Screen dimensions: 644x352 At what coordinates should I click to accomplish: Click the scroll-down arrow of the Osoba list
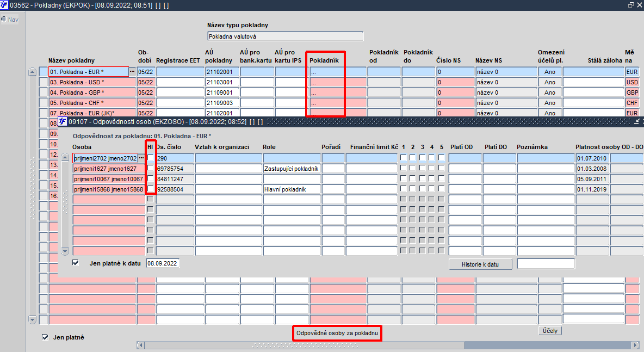click(x=65, y=251)
